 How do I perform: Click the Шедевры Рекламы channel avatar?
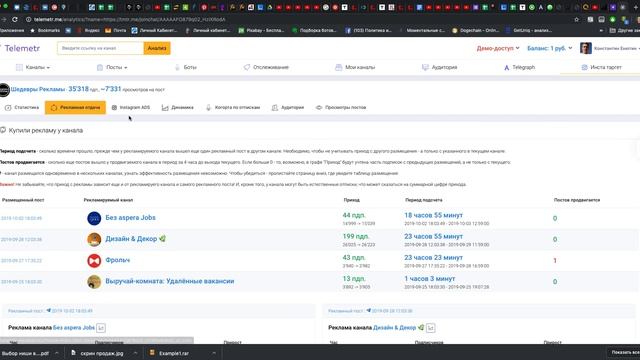pos(4,90)
